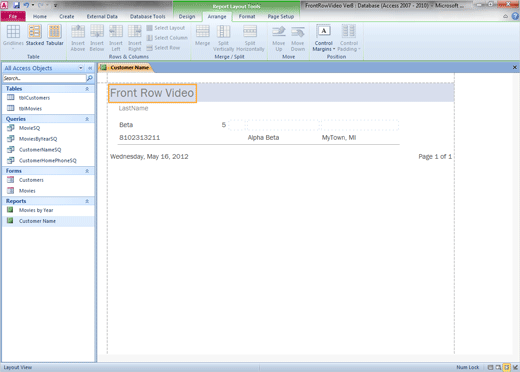Switch to Design ribbon tab
Screen dimensions: 520x372
click(187, 16)
